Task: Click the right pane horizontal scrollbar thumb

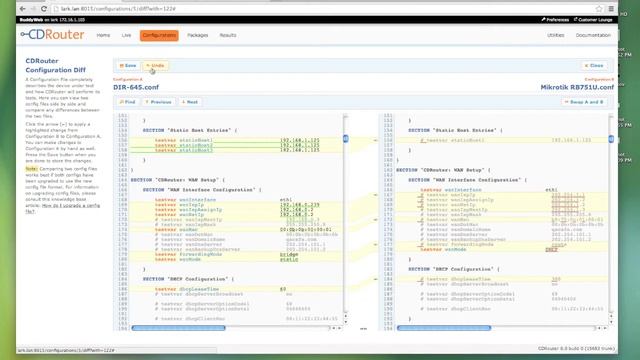Action: 444,328
